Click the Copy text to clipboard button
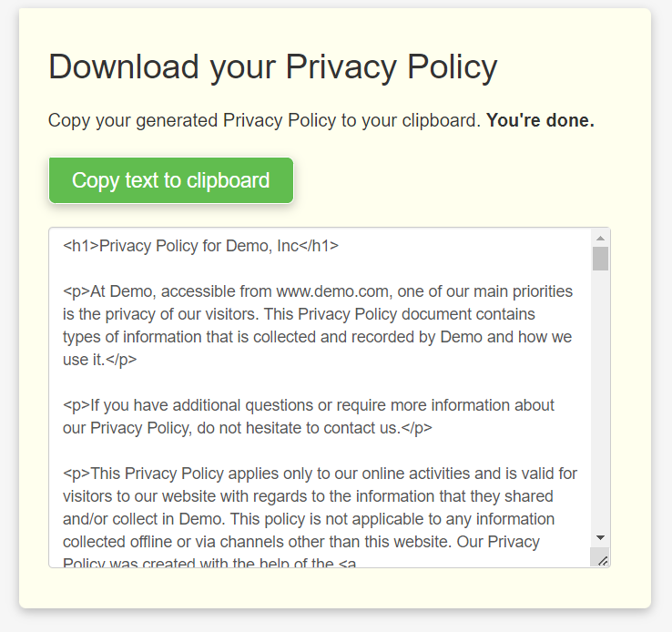The height and width of the screenshot is (632, 672). [171, 180]
